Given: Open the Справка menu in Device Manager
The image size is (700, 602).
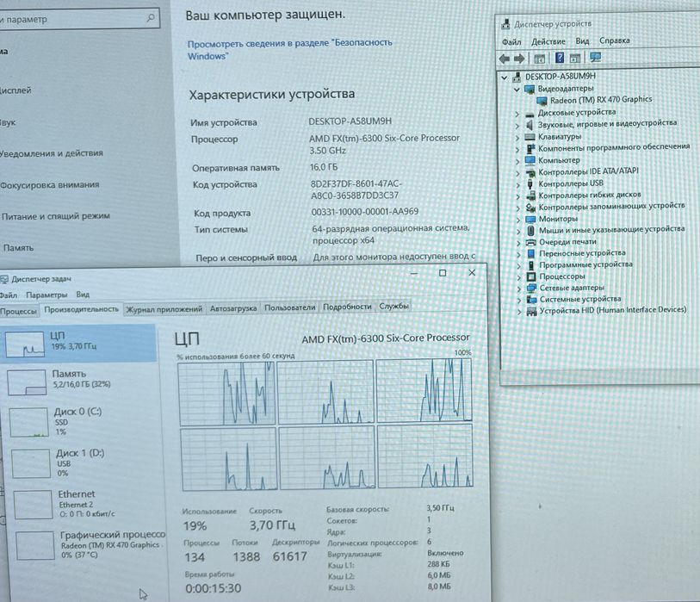Looking at the screenshot, I should pos(614,40).
